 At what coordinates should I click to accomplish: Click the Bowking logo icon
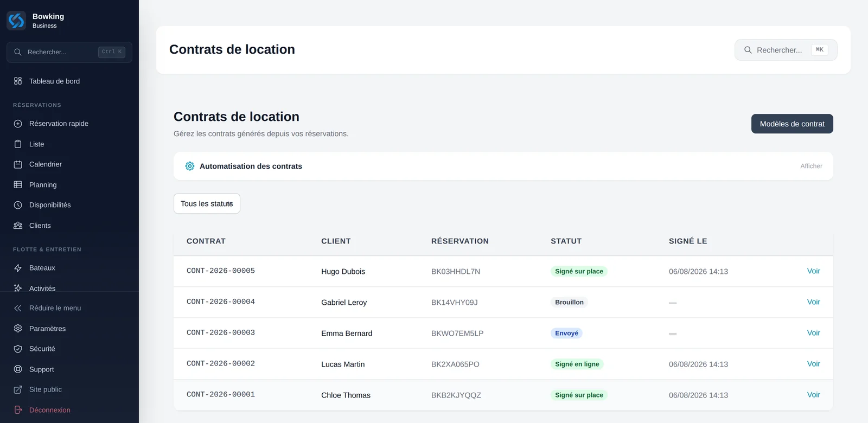pyautogui.click(x=16, y=21)
